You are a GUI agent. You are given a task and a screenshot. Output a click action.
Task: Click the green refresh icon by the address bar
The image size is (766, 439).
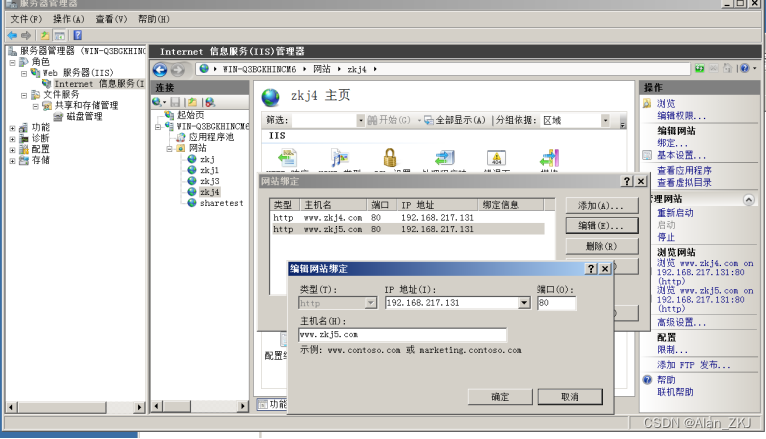(x=700, y=68)
